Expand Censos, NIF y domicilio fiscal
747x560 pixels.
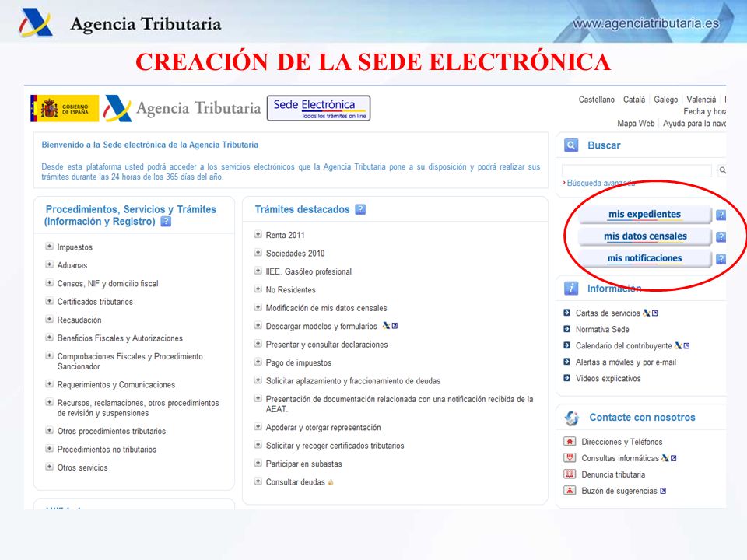[x=49, y=283]
